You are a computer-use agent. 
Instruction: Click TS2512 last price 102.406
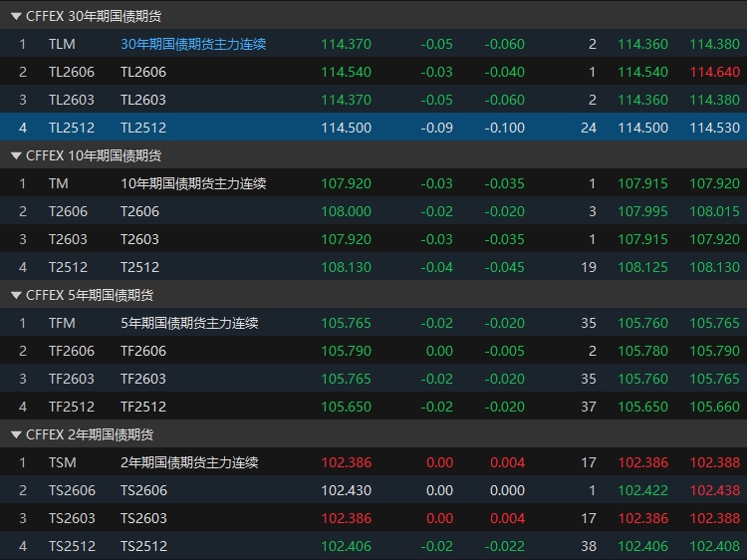coord(346,546)
